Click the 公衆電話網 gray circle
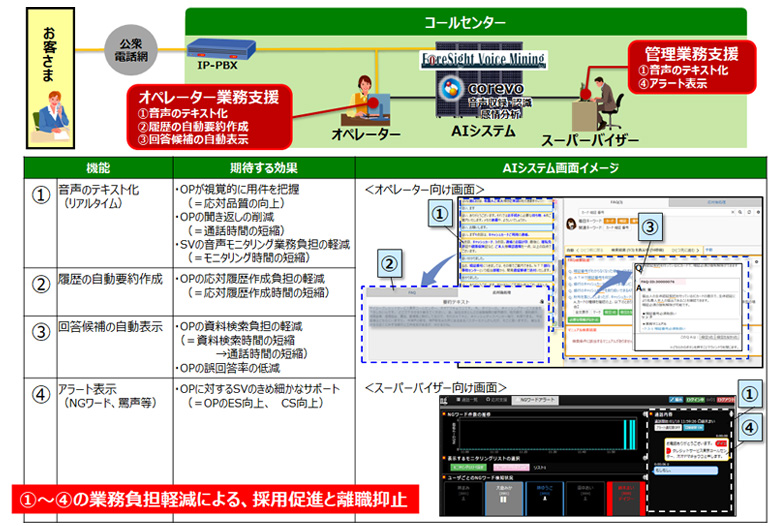 pos(131,50)
